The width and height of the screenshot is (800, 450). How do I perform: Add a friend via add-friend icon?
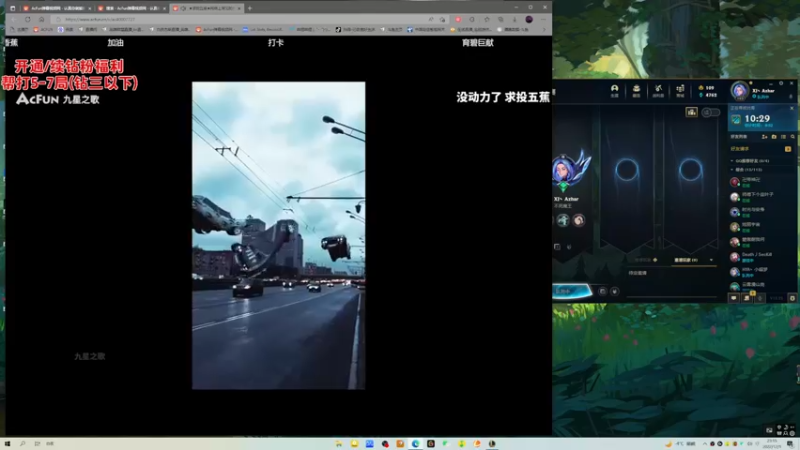(764, 137)
